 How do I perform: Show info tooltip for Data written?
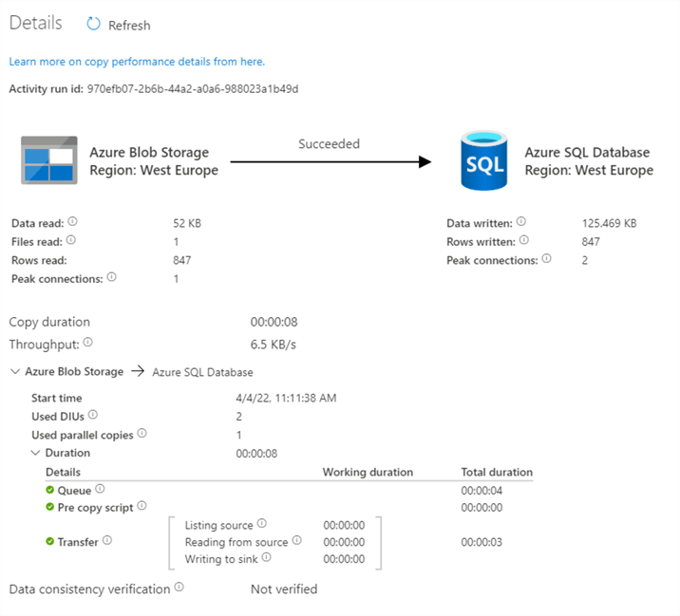point(521,221)
